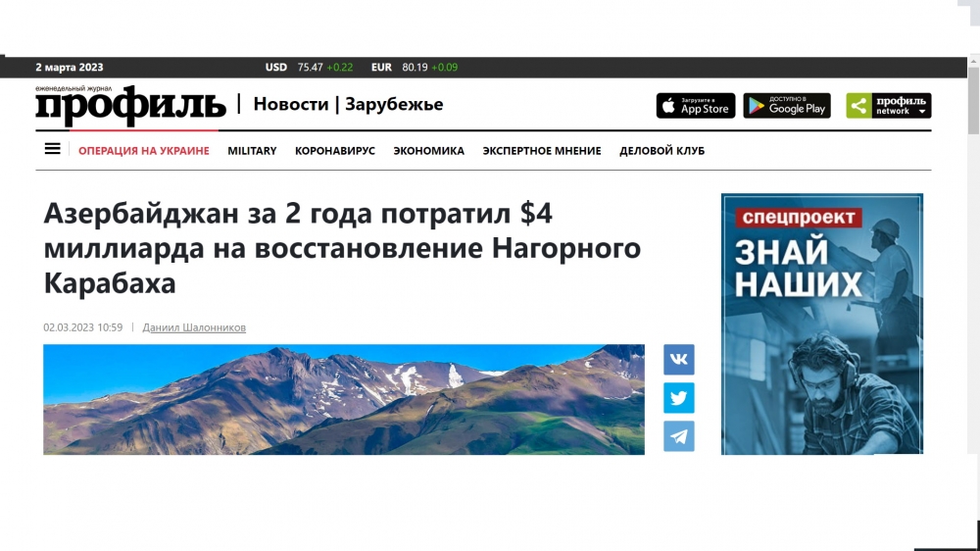980x551 pixels.
Task: Open the Экономика section
Action: pos(428,151)
